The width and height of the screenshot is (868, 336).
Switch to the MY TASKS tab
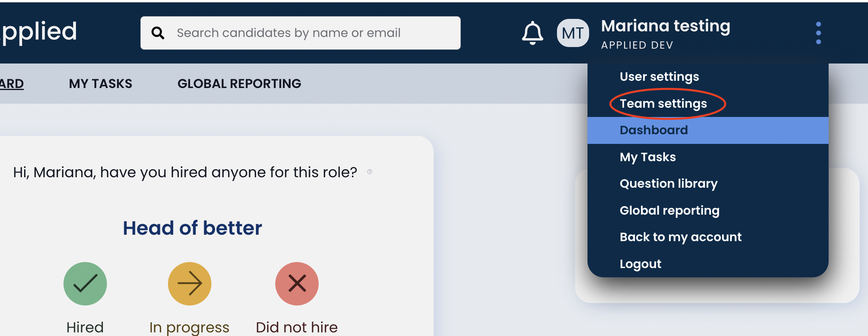[100, 84]
